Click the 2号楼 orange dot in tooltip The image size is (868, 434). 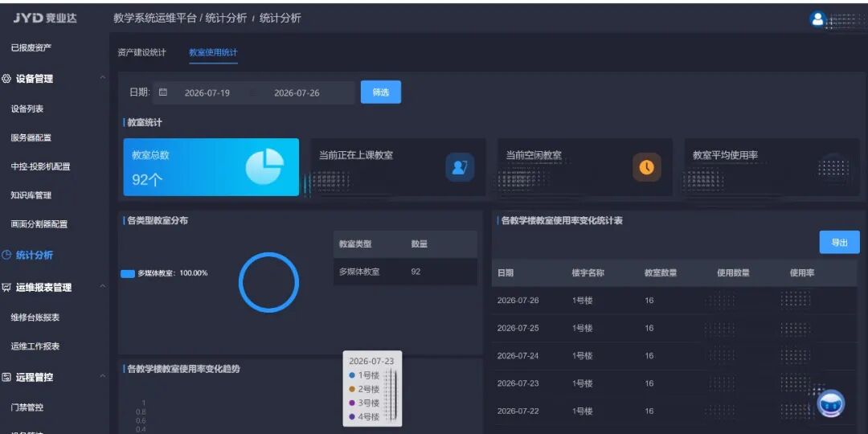[352, 389]
